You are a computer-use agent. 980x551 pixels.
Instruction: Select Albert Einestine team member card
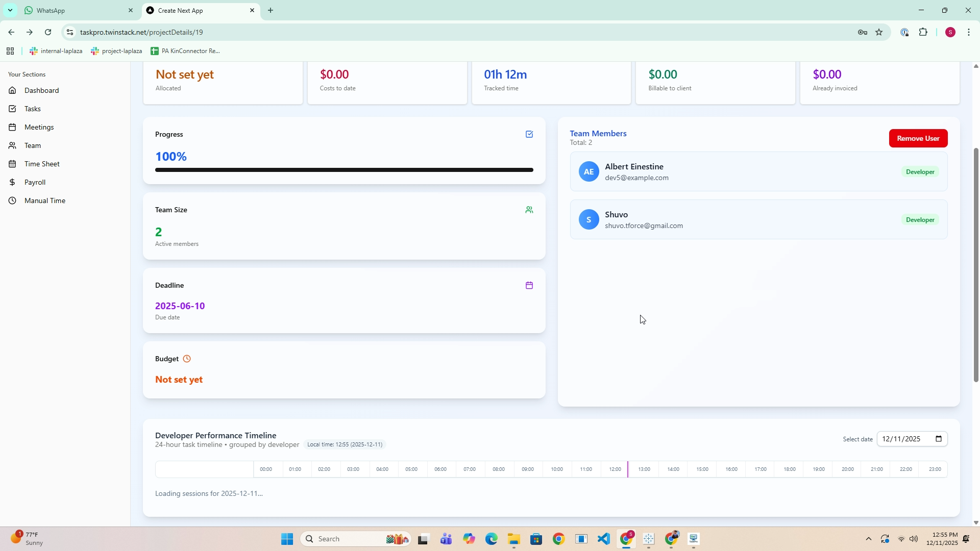coord(758,172)
